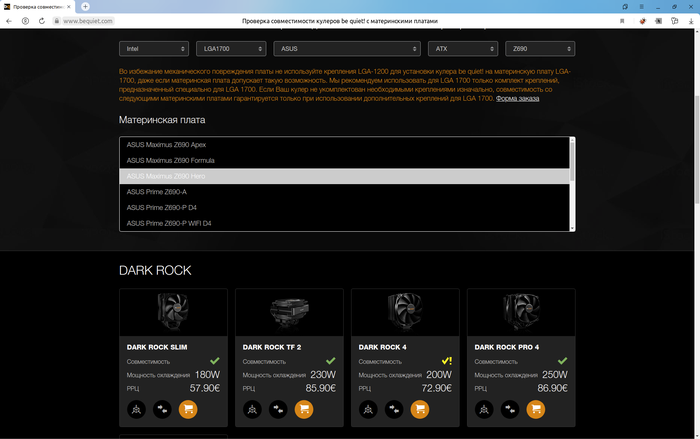Screen dimensions: 700x439
Task: Select the highlighted ASUS Maximus Z690 Hero row
Action: (344, 176)
